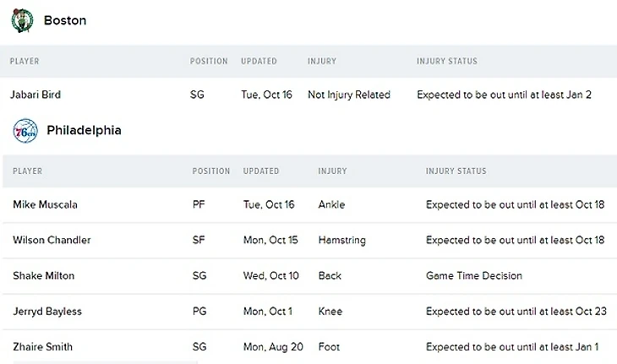Image resolution: width=617 pixels, height=364 pixels.
Task: Click POSITION column header in Boston table
Action: click(x=209, y=62)
